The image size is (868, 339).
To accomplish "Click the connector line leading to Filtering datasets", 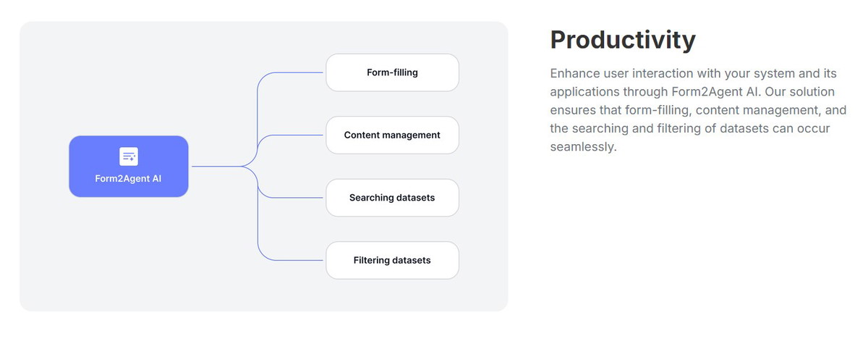I will (289, 260).
